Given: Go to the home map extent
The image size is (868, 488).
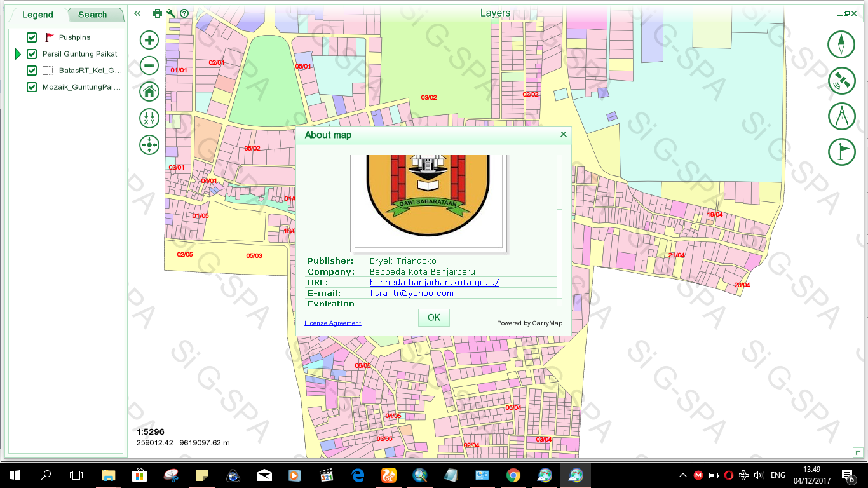Looking at the screenshot, I should click(x=149, y=91).
